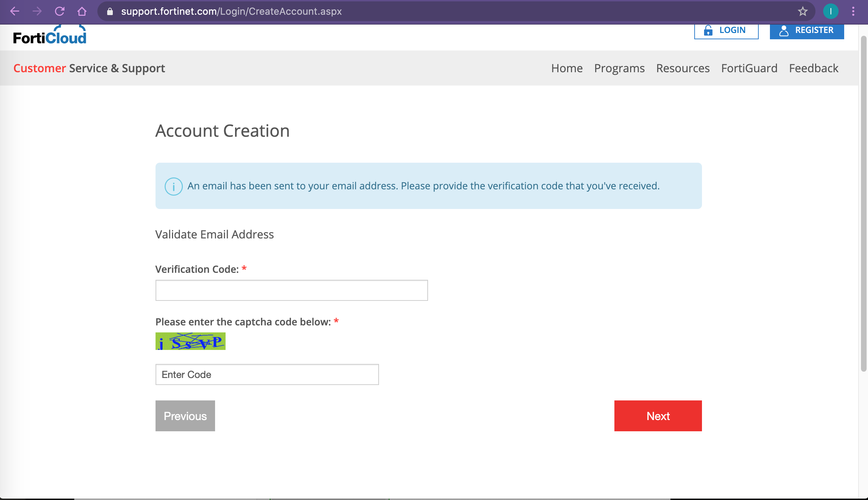Reload the page with refresh icon

coord(60,11)
